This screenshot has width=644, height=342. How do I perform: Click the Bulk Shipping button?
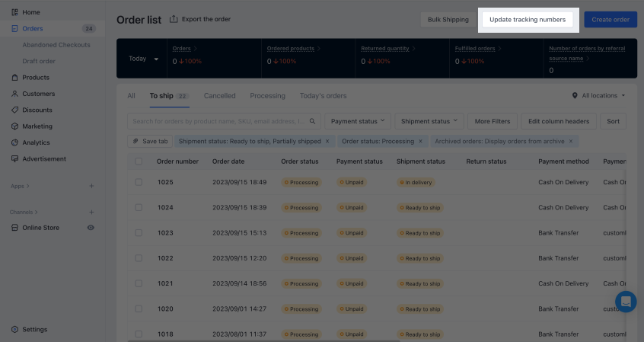click(448, 19)
